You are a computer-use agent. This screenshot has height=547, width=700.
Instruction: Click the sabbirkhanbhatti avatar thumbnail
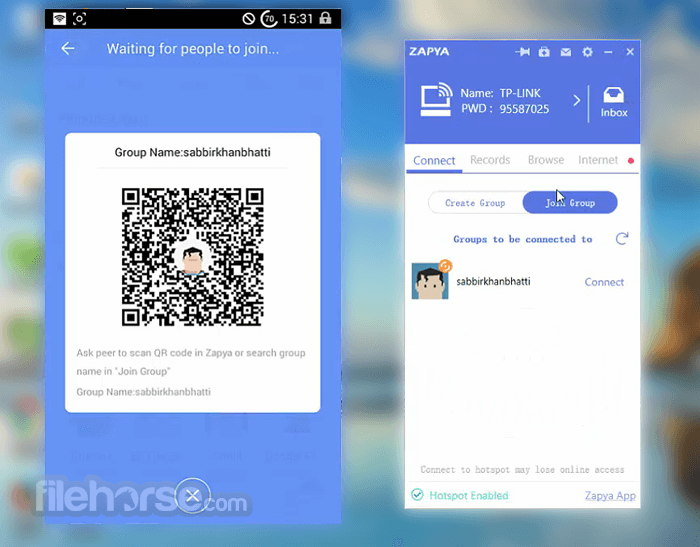pos(430,281)
